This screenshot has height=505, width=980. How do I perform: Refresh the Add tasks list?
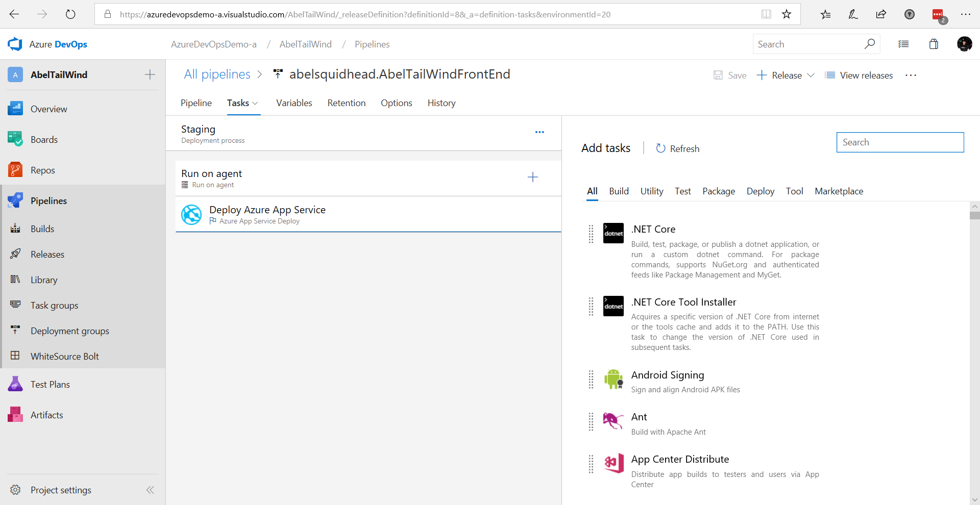(677, 148)
